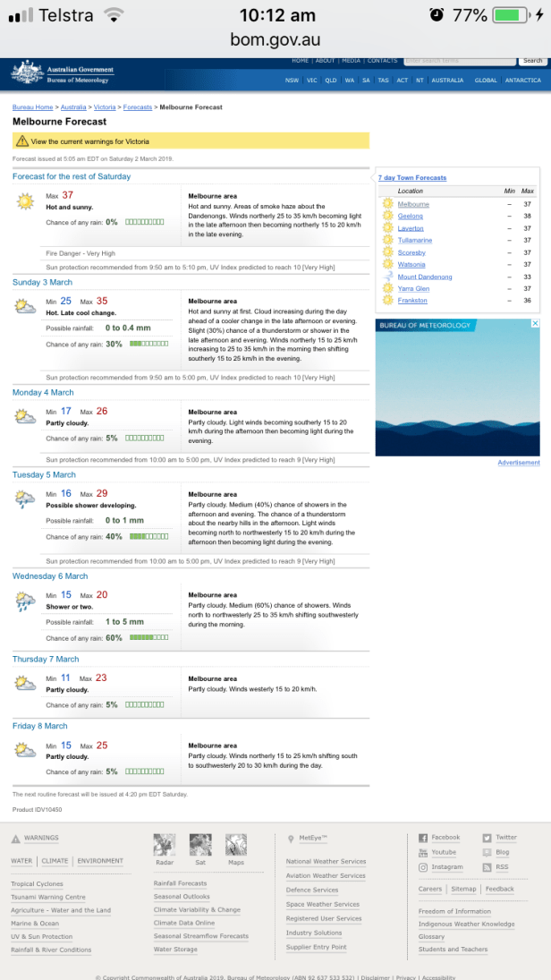Select ANTARCTICA in the top navigation
The image size is (551, 980).
tap(522, 81)
